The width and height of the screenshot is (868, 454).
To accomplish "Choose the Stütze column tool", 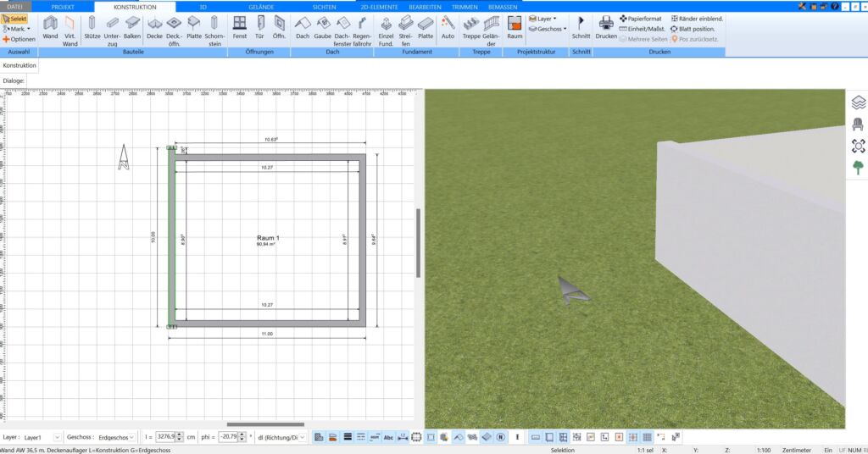I will tap(92, 28).
